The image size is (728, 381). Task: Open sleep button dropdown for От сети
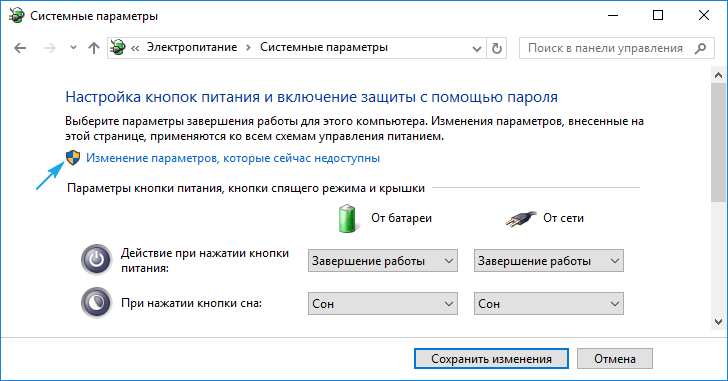coord(548,304)
